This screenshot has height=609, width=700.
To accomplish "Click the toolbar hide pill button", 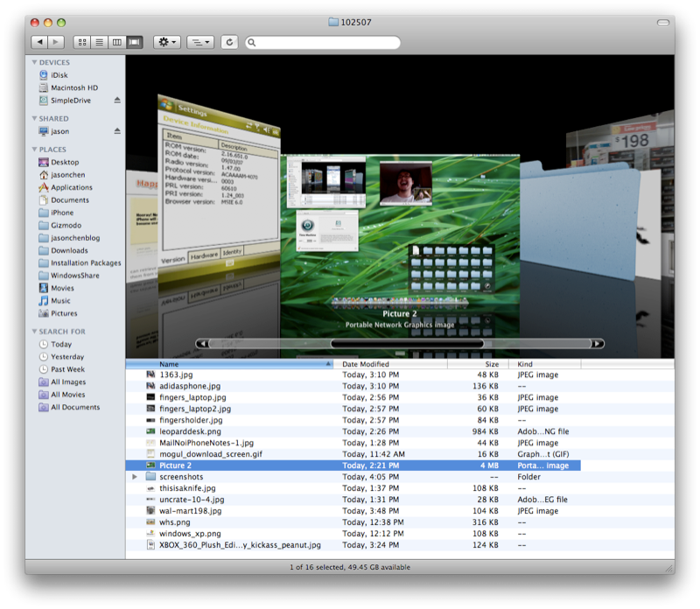I will coord(663,23).
